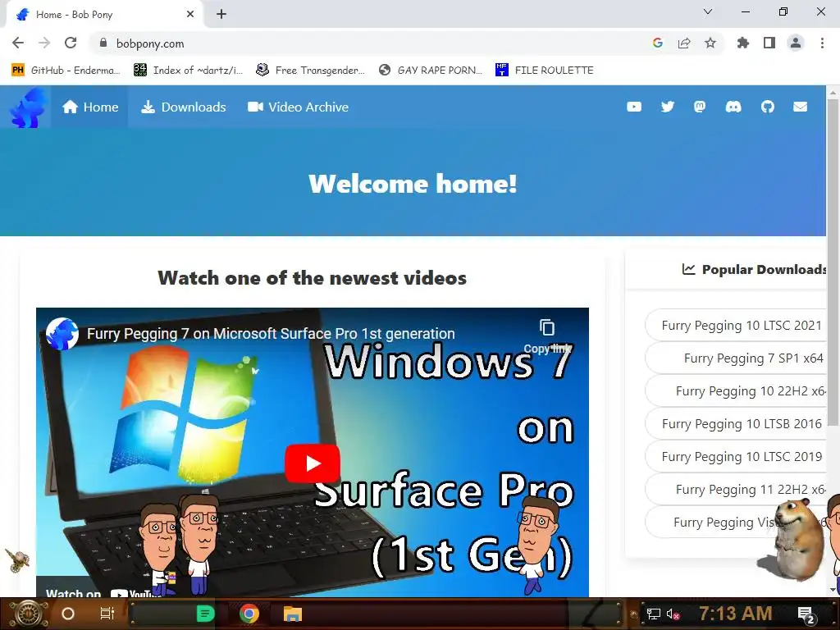Open Task View in the taskbar
840x630 pixels.
(x=107, y=614)
